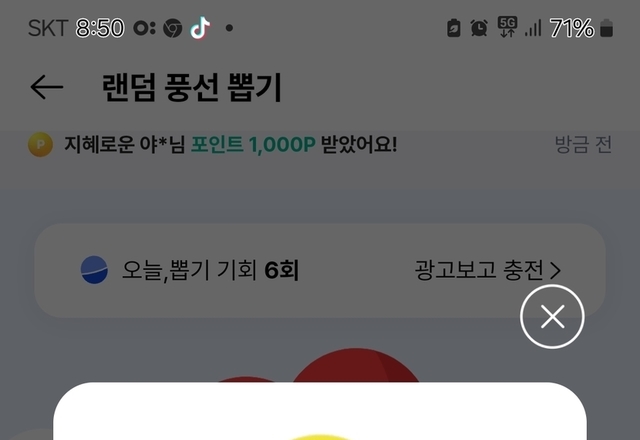Image resolution: width=640 pixels, height=440 pixels.
Task: Tap the 랜덤 풍선 뽑기 page title
Action: coord(192,87)
